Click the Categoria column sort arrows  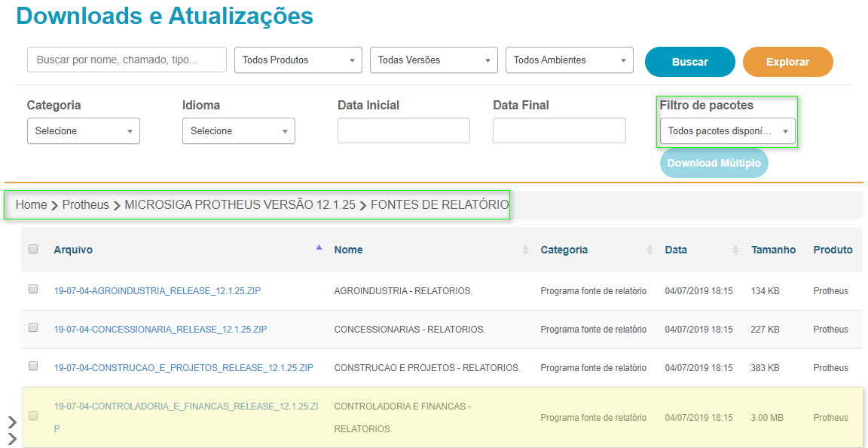(x=650, y=250)
